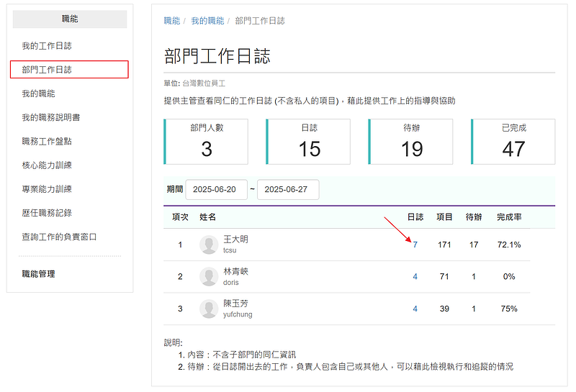Image resolution: width=576 pixels, height=392 pixels.
Task: Click 王大明's avatar icon
Action: pyautogui.click(x=209, y=245)
